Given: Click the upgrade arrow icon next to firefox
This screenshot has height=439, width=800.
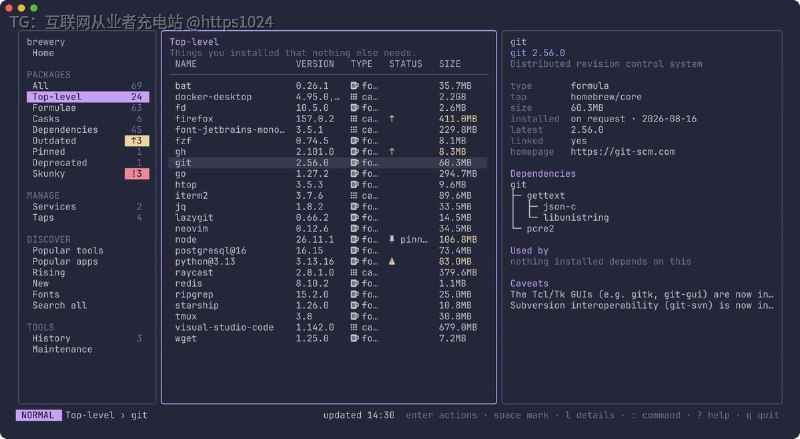Looking at the screenshot, I should (x=392, y=119).
